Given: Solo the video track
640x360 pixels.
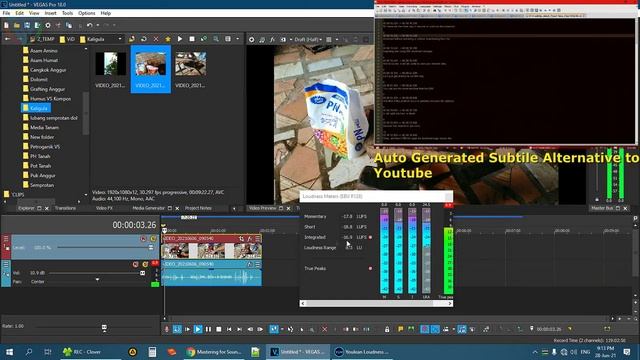Looking at the screenshot, I should 153,239.
